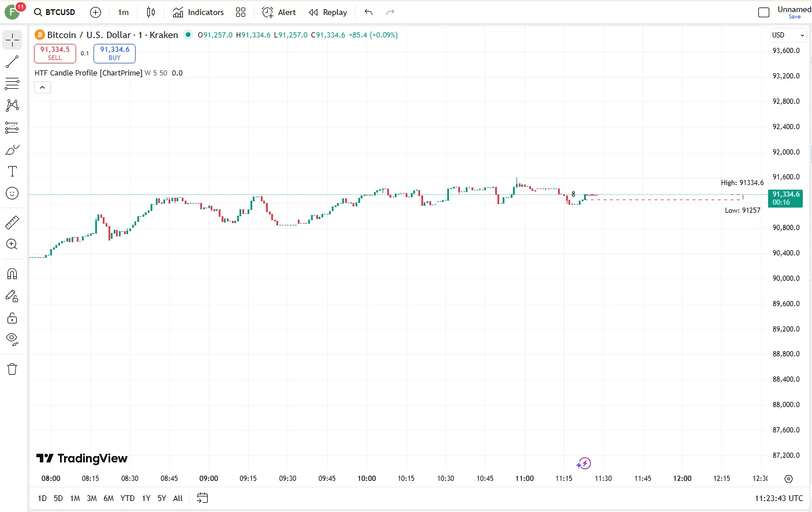Switch to the 5D date range
The width and height of the screenshot is (812, 512).
coord(58,498)
